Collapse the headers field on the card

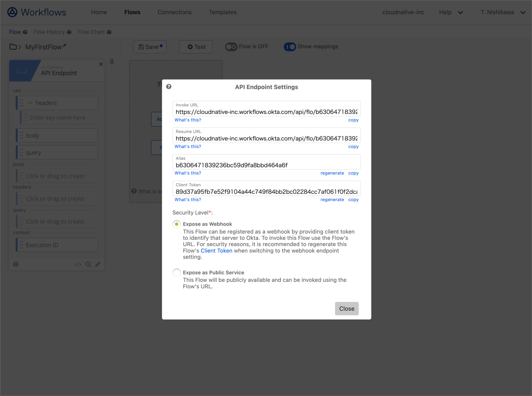point(30,103)
